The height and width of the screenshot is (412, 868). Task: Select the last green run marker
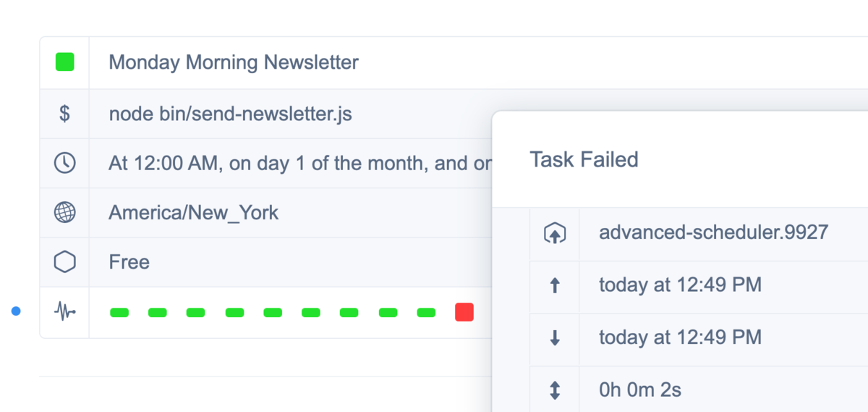(x=426, y=313)
